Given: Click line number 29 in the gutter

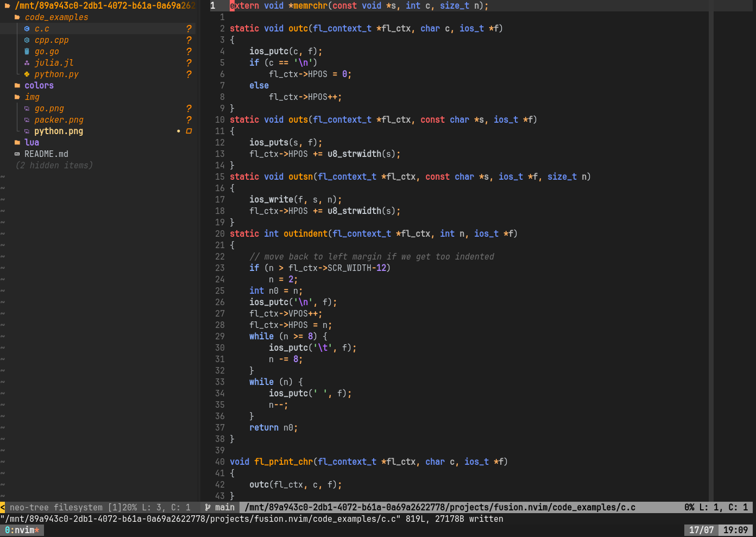Looking at the screenshot, I should pos(219,336).
